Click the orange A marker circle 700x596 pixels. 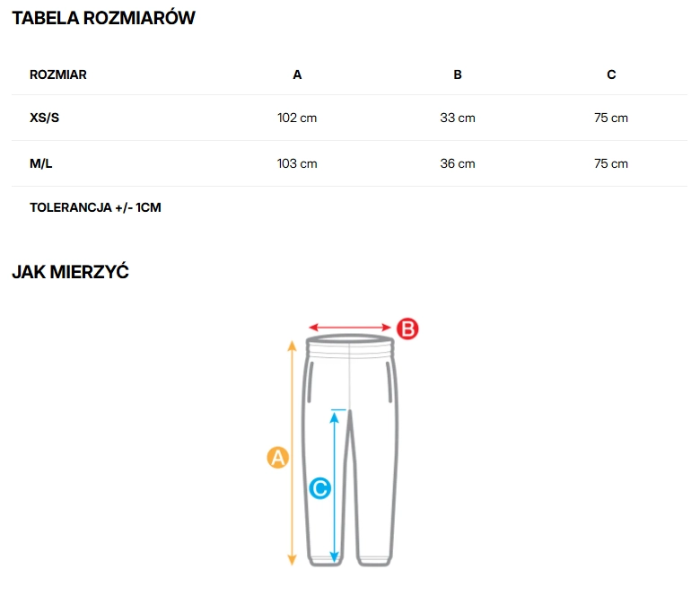pos(278,458)
